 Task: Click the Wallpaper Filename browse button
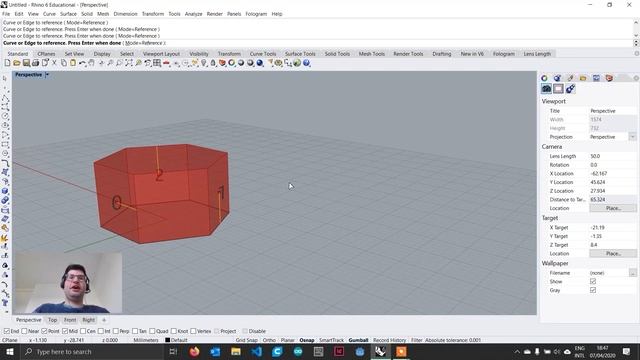point(633,273)
